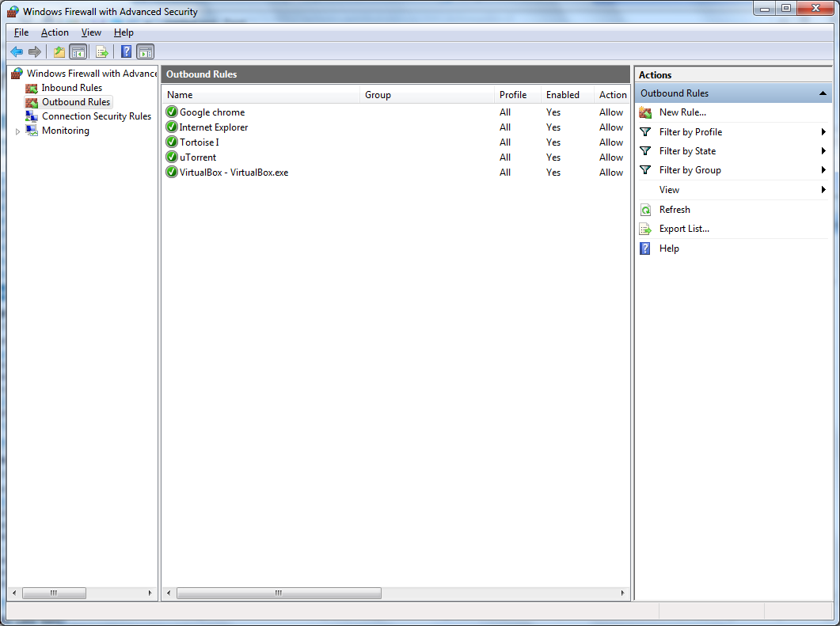Select Inbound Rules in the tree
This screenshot has height=626, width=840.
72,88
